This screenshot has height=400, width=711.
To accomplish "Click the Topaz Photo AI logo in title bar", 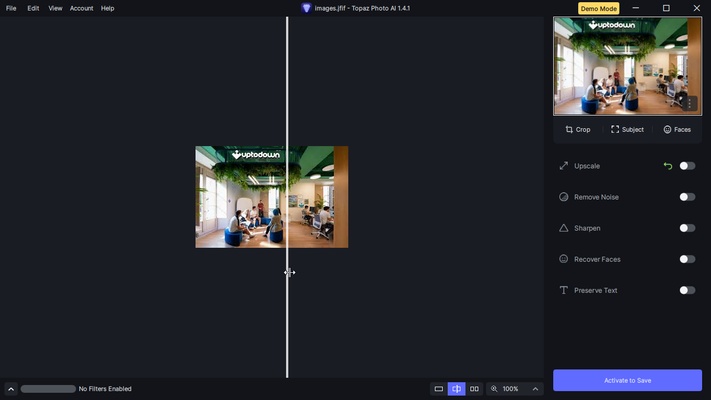I will (307, 8).
